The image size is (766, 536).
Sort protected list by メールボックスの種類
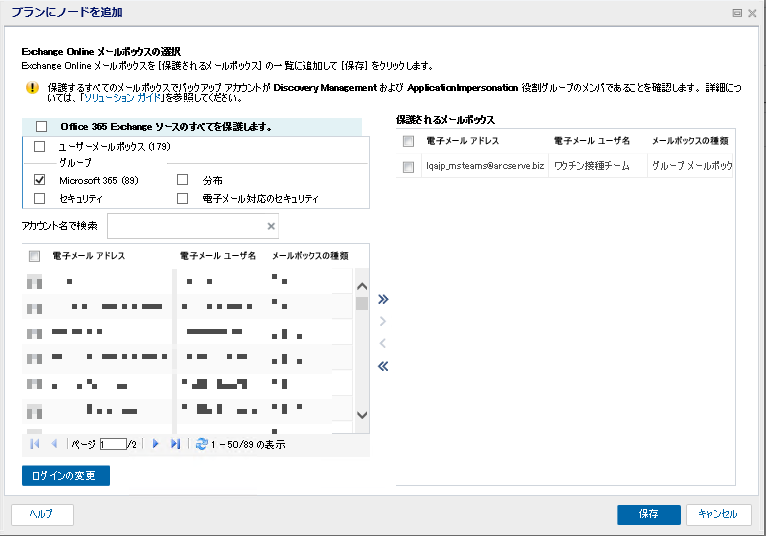click(x=690, y=141)
